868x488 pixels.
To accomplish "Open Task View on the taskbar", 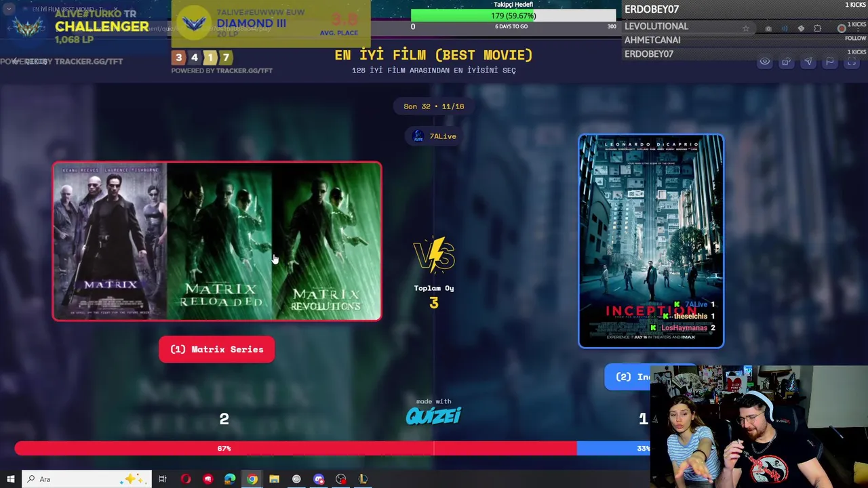I will tap(163, 479).
